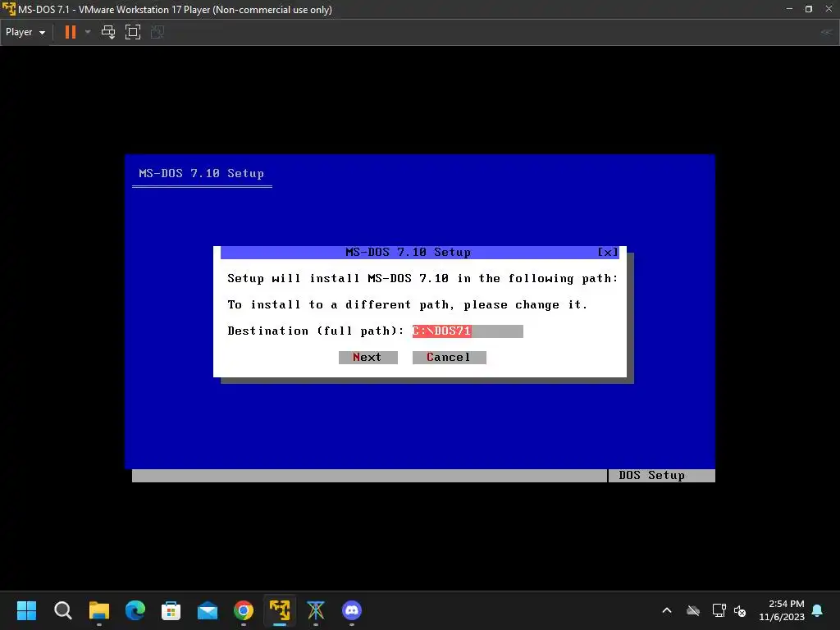Click the Cancel button in Setup
This screenshot has height=630, width=840.
point(449,358)
